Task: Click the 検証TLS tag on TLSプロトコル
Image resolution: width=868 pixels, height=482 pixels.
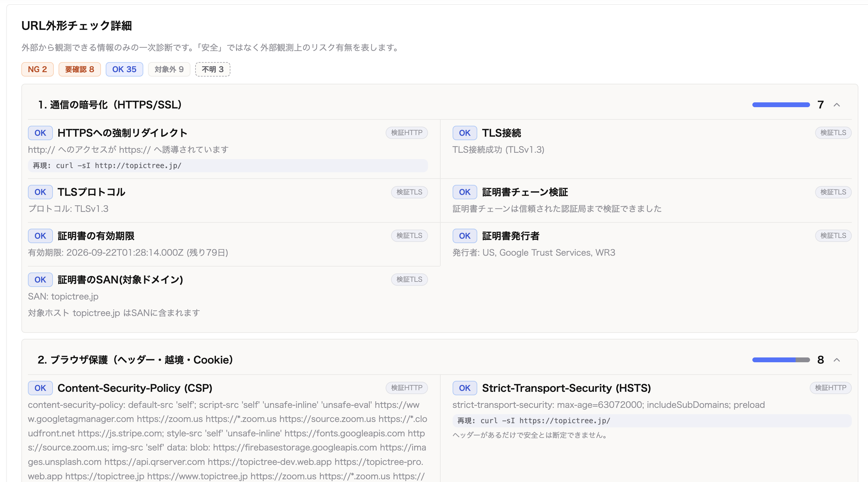Action: (409, 192)
